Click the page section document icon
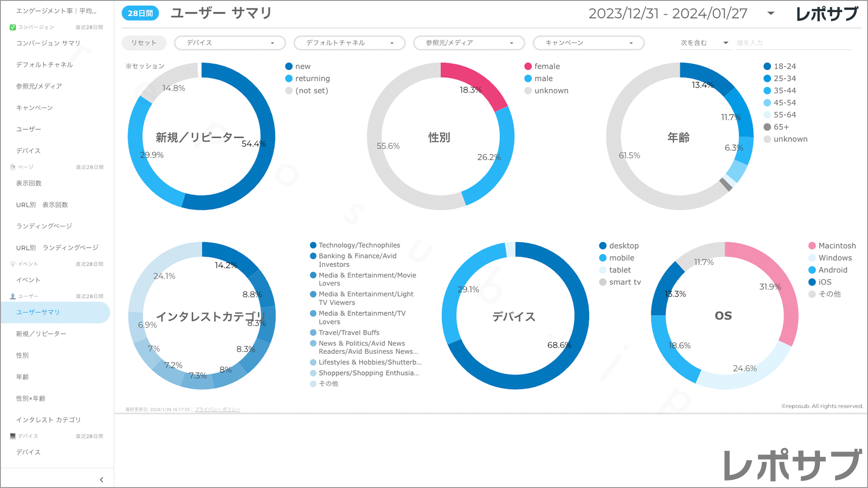This screenshot has width=868, height=488. pos(13,167)
